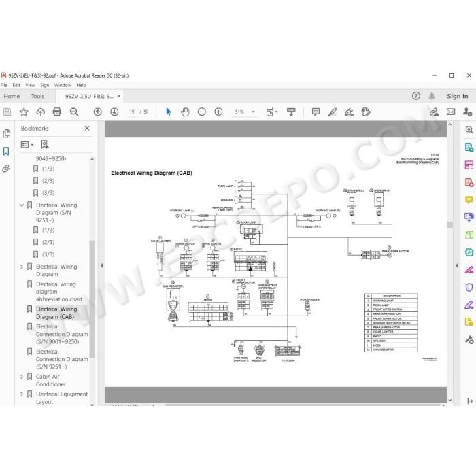This screenshot has width=476, height=476.
Task: Collapse Electrical Wiring Diagram (S/N 9251~) bookmark
Action: coord(22,205)
